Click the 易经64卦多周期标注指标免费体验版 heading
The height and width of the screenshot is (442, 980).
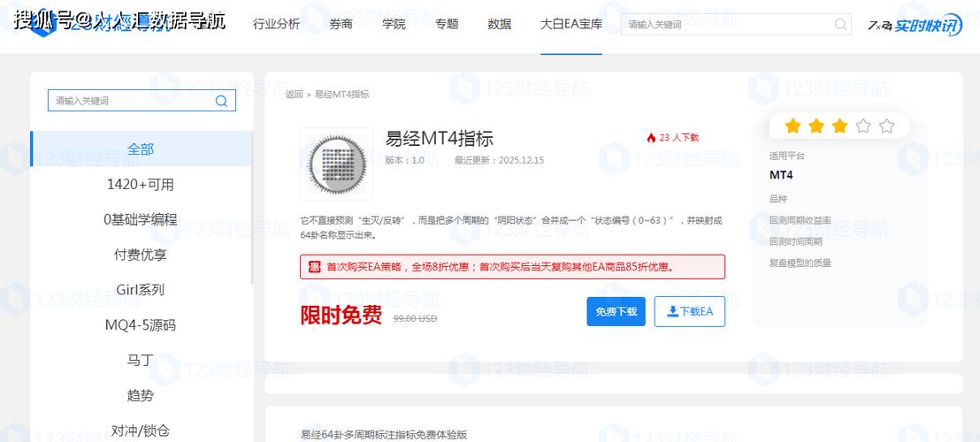[384, 435]
